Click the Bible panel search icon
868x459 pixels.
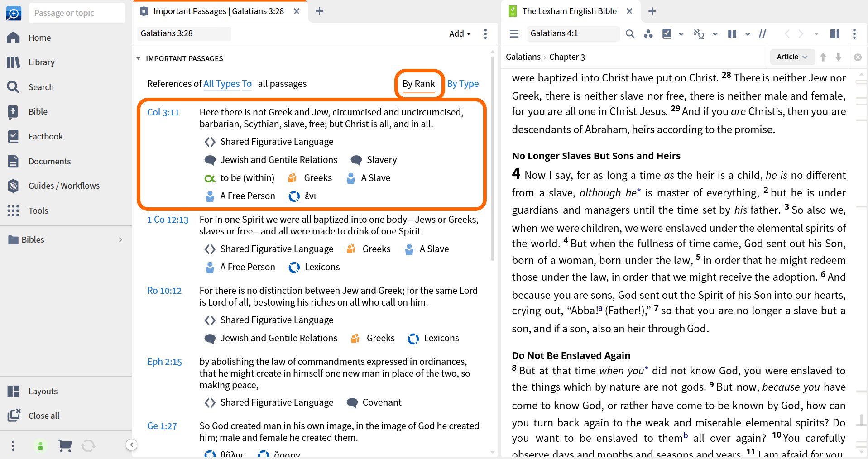630,33
